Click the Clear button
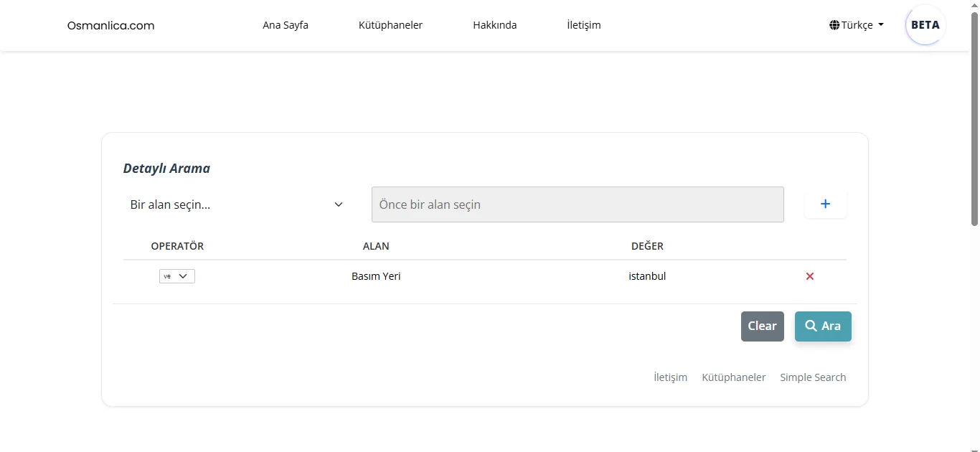980x452 pixels. click(763, 326)
